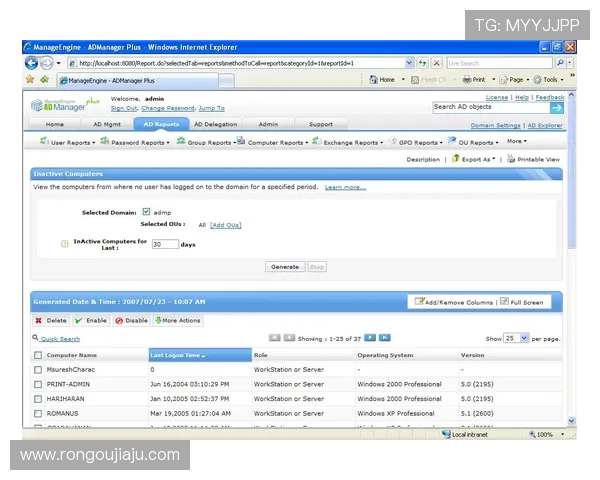This screenshot has width=600, height=480.
Task: Switch to the AD Mgmt tab
Action: click(107, 124)
